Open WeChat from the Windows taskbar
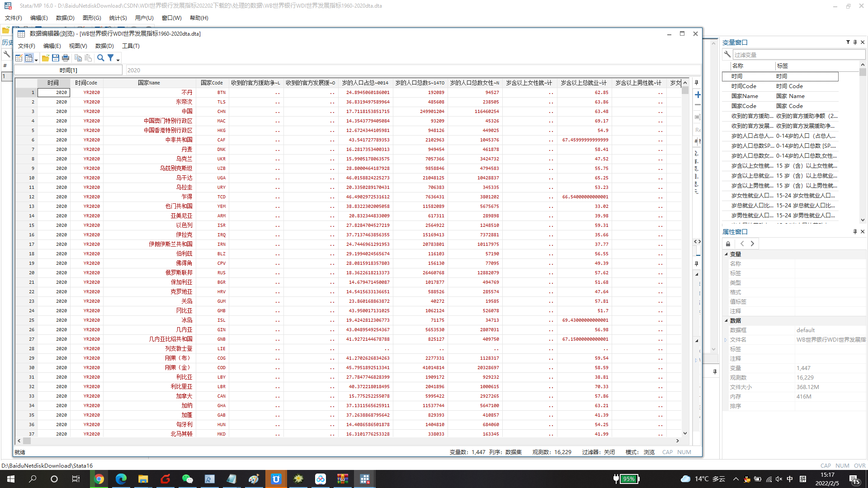Viewport: 868px width, 488px height. (187, 479)
